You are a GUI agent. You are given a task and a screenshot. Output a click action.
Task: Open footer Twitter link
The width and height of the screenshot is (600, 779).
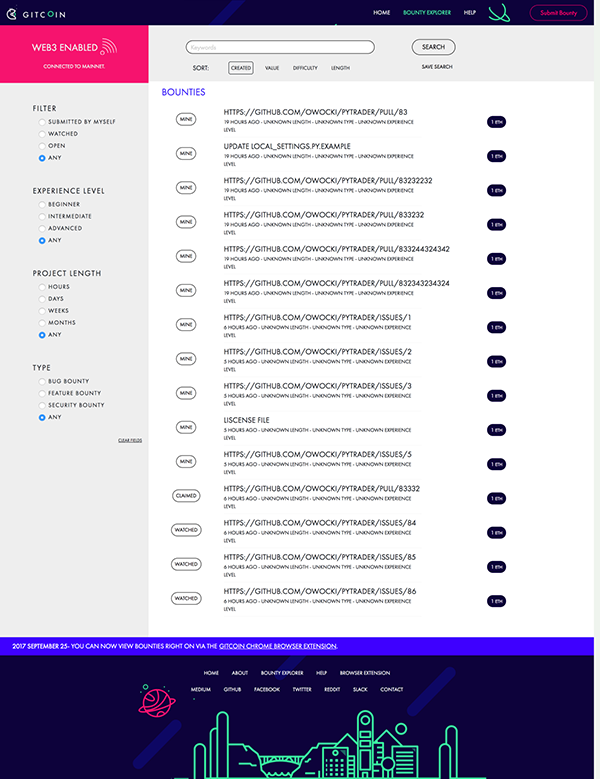click(x=302, y=690)
